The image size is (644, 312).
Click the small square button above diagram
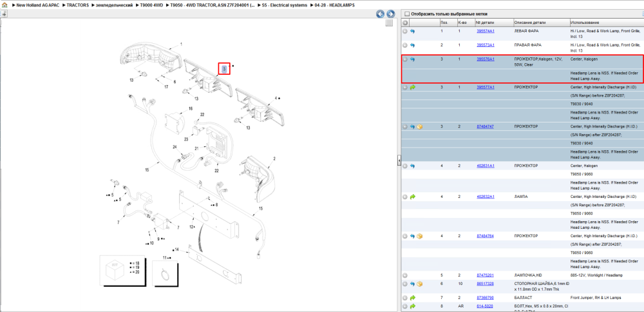pyautogui.click(x=389, y=23)
